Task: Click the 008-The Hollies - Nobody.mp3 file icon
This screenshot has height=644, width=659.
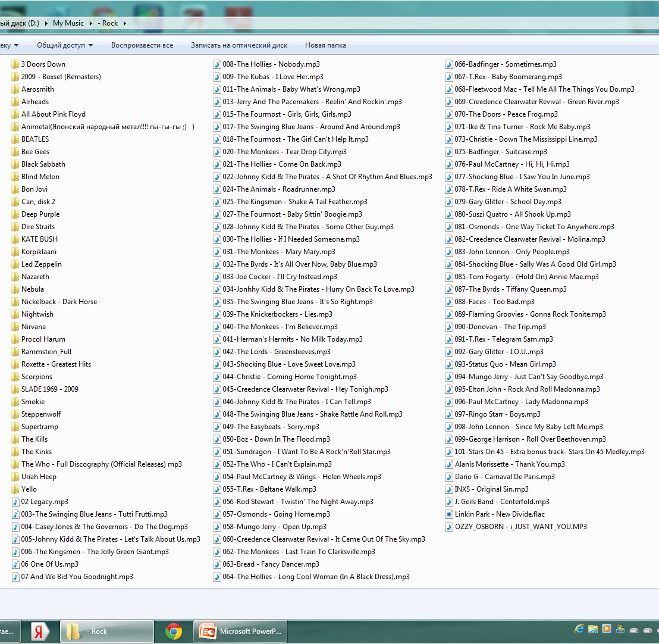Action: (x=217, y=64)
